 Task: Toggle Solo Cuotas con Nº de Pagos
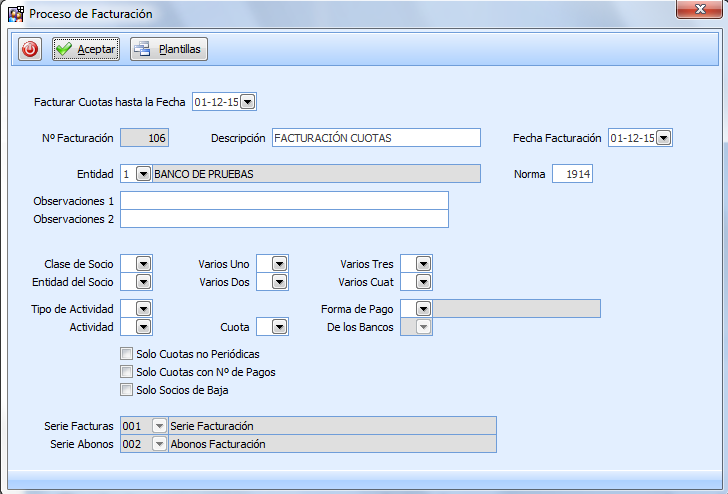pos(126,372)
